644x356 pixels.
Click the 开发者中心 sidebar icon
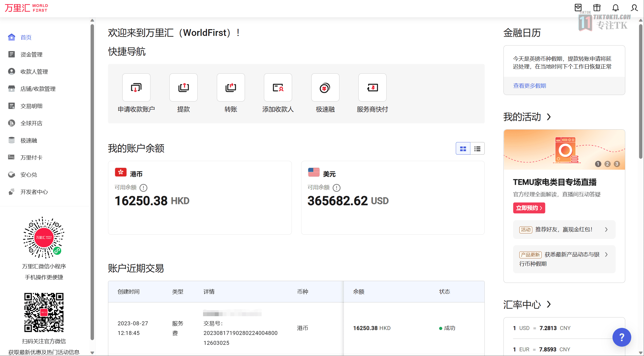click(x=11, y=192)
